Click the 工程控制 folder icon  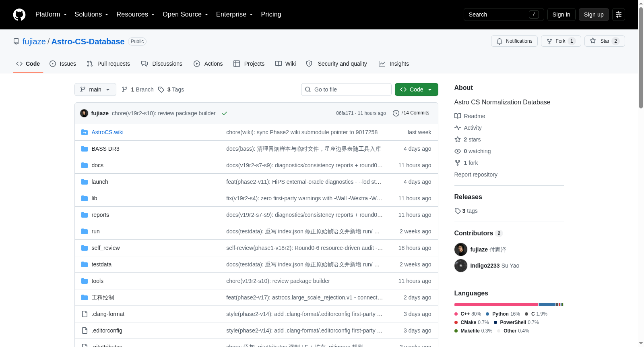[85, 297]
